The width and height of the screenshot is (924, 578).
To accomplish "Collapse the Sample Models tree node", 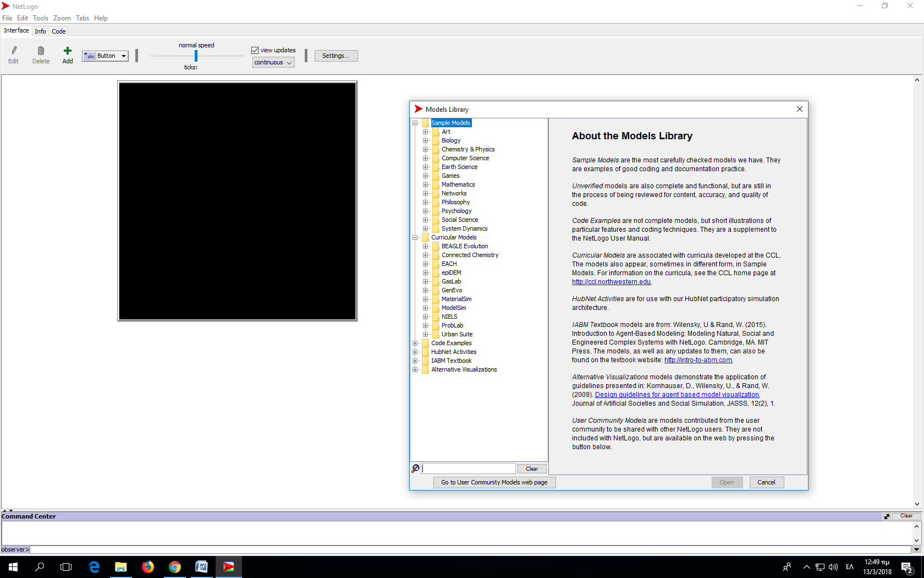I will pyautogui.click(x=415, y=123).
